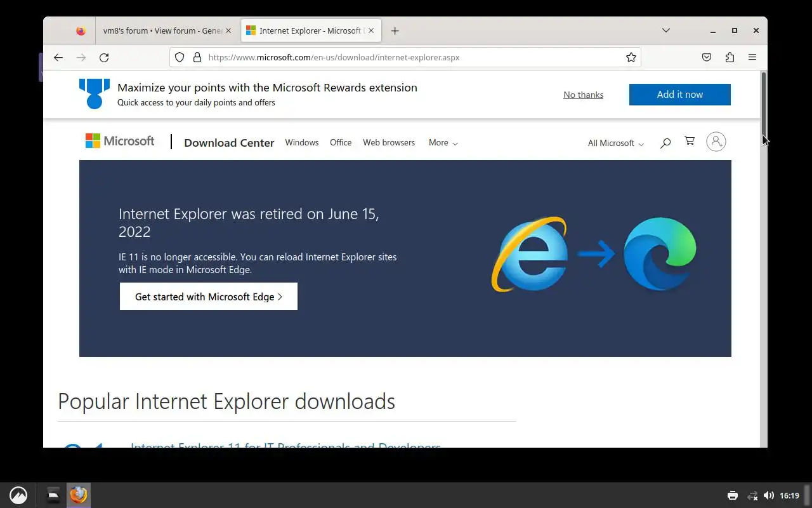The width and height of the screenshot is (812, 508).
Task: Open the Save to Pocket icon
Action: [707, 57]
